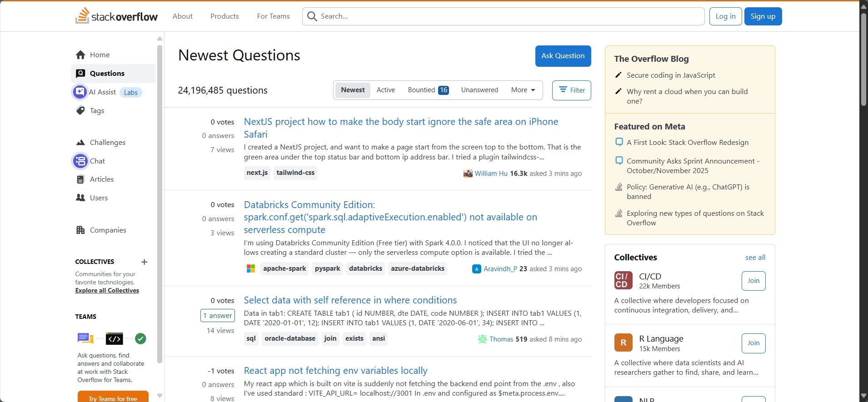Click the plus icon beside Collectives

(145, 262)
